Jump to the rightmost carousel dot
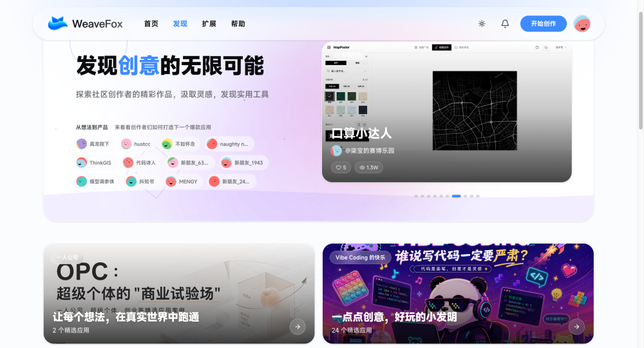 478,196
